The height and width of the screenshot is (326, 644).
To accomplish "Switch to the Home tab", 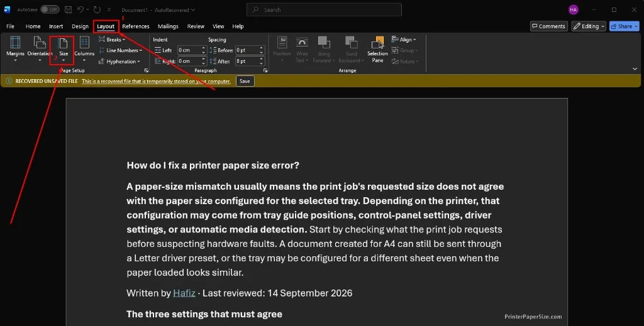I will click(x=33, y=26).
